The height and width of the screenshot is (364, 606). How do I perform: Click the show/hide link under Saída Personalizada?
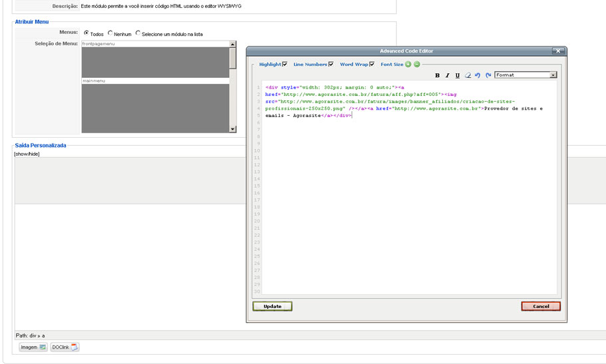[27, 154]
